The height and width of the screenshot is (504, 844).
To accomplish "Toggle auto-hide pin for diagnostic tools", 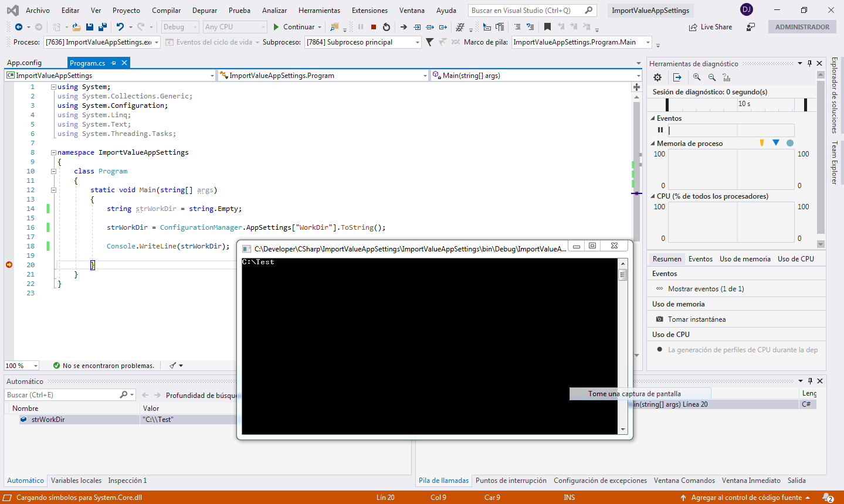I will (x=809, y=63).
